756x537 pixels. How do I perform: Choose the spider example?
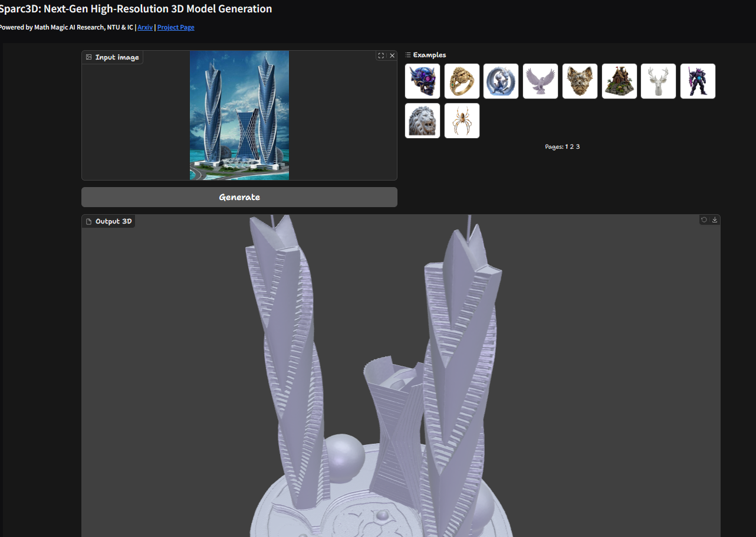[x=462, y=120]
